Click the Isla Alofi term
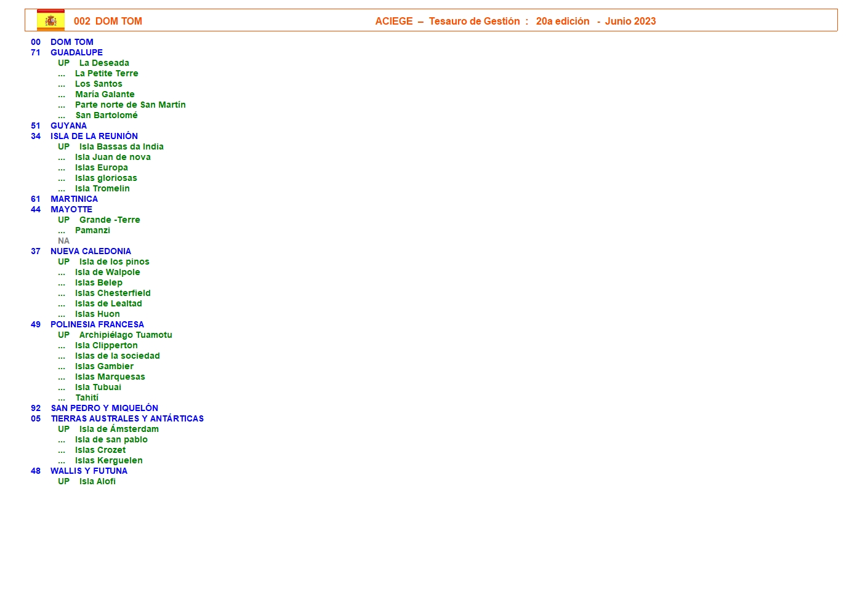 (x=97, y=481)
